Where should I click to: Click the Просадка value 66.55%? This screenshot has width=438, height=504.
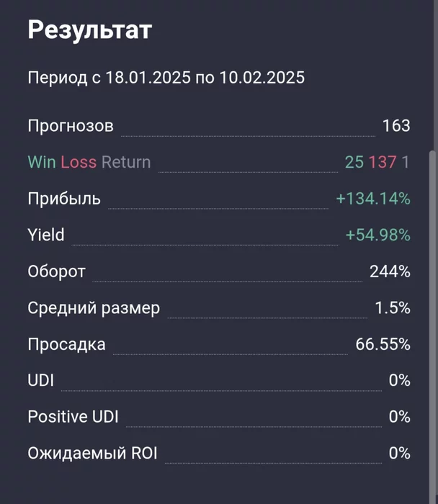point(383,344)
